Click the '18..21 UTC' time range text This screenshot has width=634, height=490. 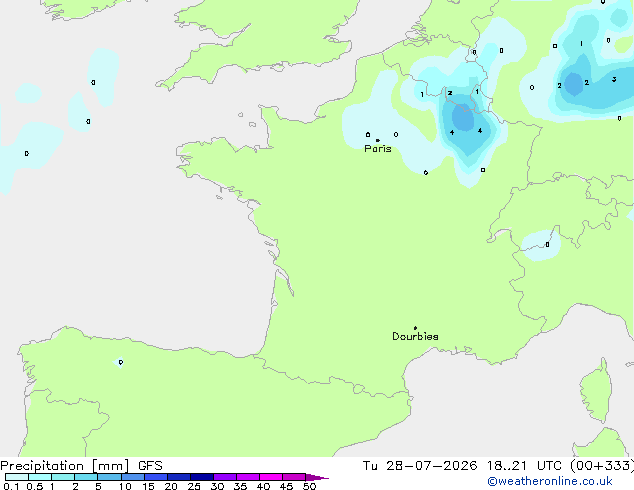(x=524, y=466)
